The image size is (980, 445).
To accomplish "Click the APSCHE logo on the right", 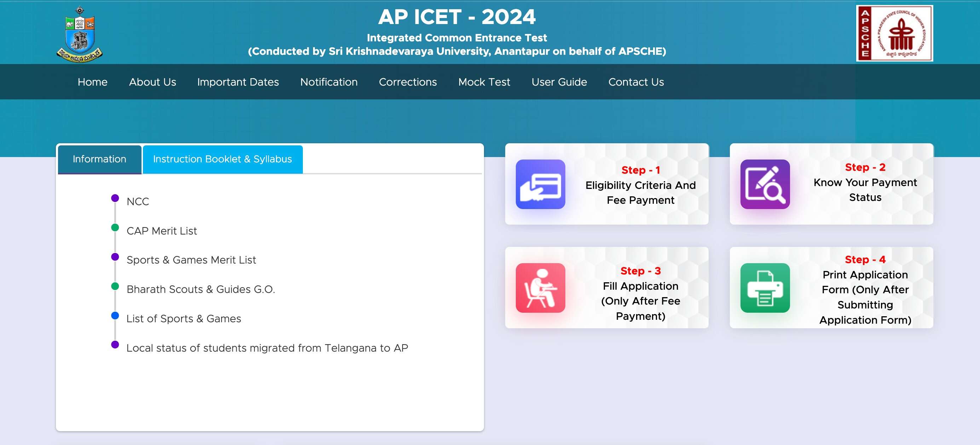I will click(x=894, y=33).
